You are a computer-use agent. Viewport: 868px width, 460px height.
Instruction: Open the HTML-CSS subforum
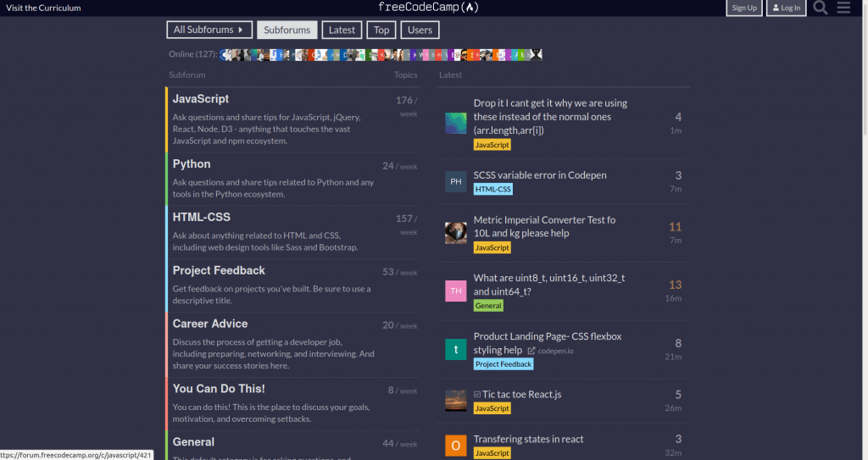202,218
